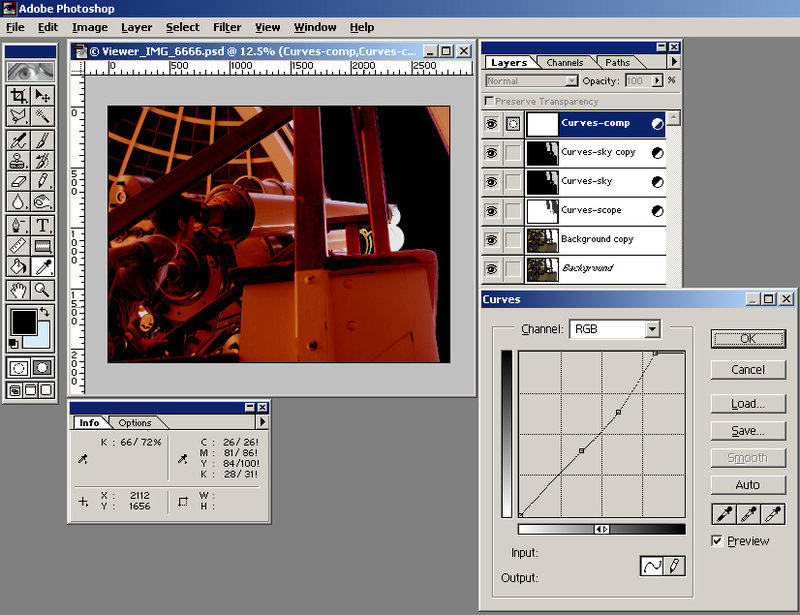Hide the Curves-scope layer
The height and width of the screenshot is (615, 800).
491,211
